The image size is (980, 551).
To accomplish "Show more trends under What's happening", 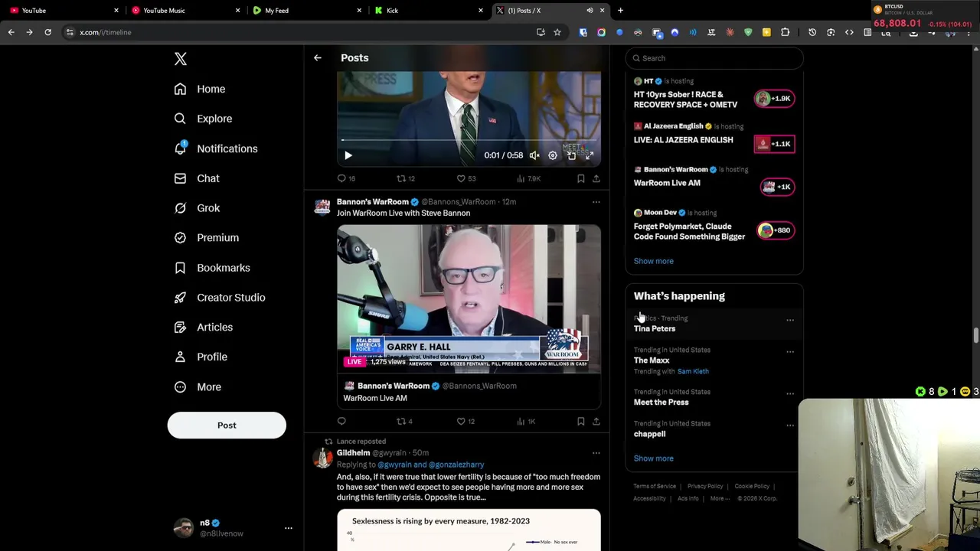I will click(x=653, y=458).
